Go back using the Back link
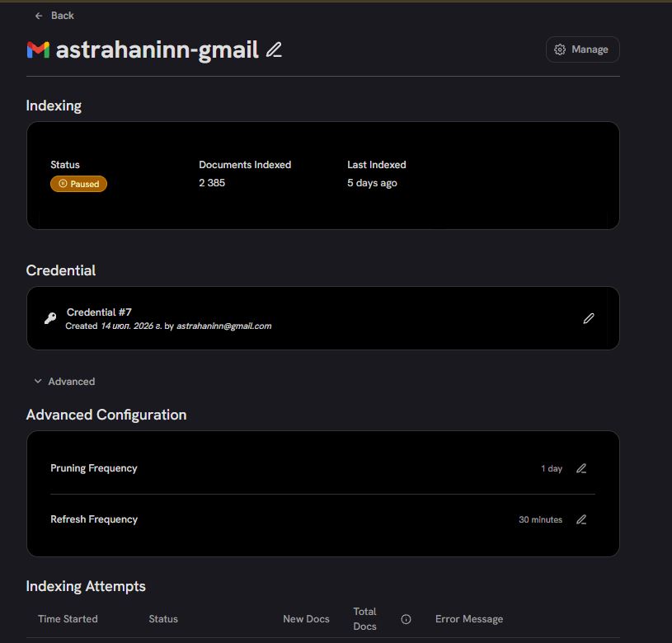Viewport: 672px width, 643px height. pyautogui.click(x=54, y=16)
